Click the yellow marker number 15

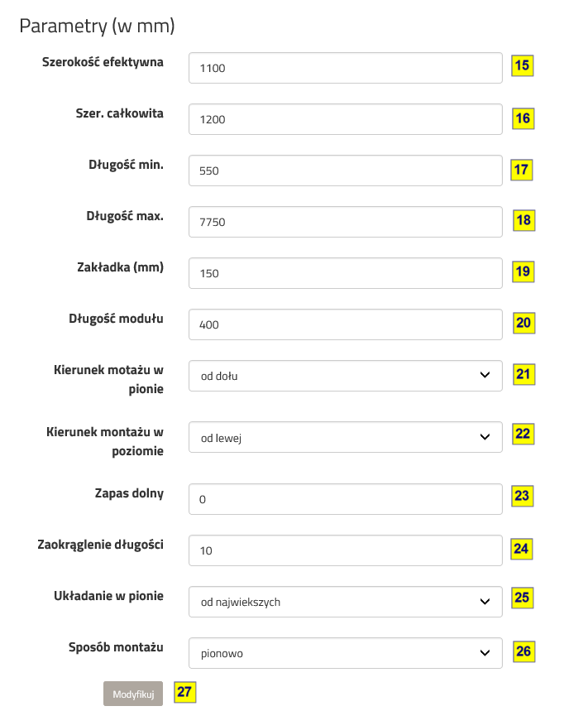[x=523, y=65]
